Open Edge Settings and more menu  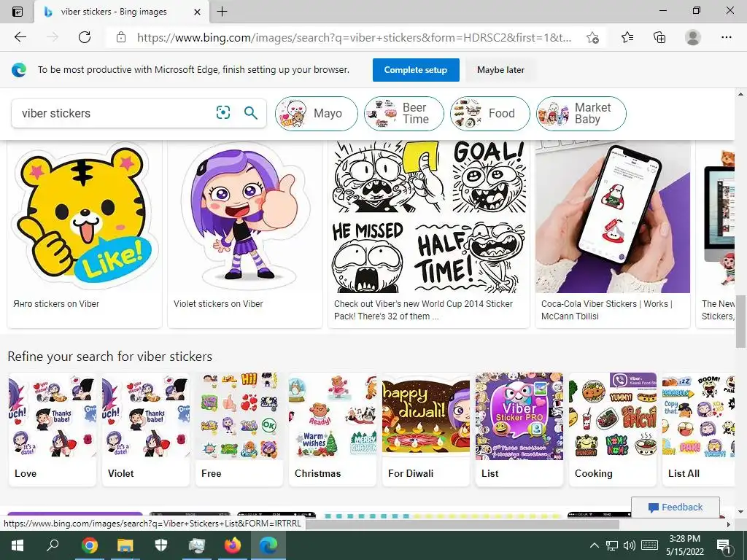tap(726, 37)
